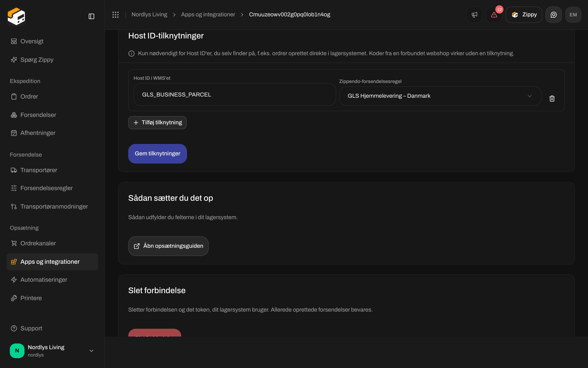Open Automatiseringer page
Image resolution: width=588 pixels, height=368 pixels.
coord(52,280)
